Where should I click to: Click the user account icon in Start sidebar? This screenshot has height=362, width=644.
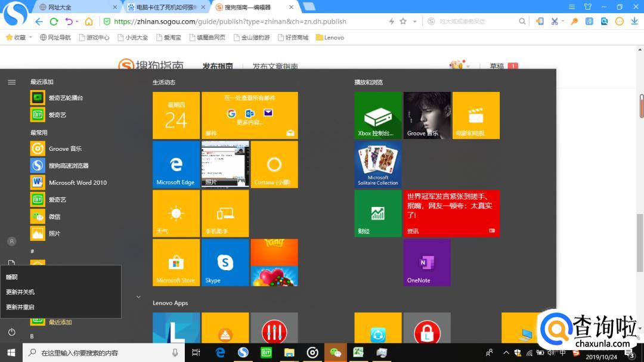click(x=11, y=242)
